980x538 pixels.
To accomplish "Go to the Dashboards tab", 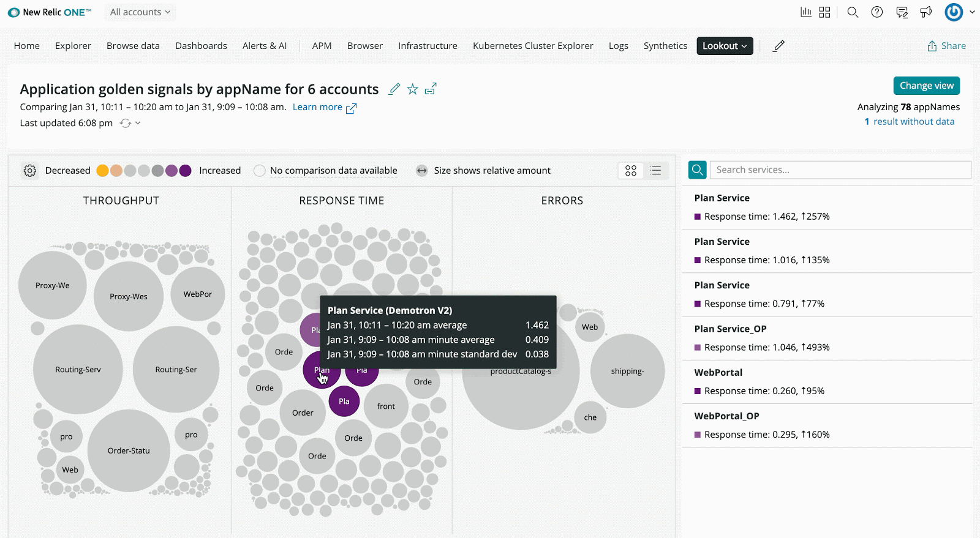I will [x=201, y=46].
